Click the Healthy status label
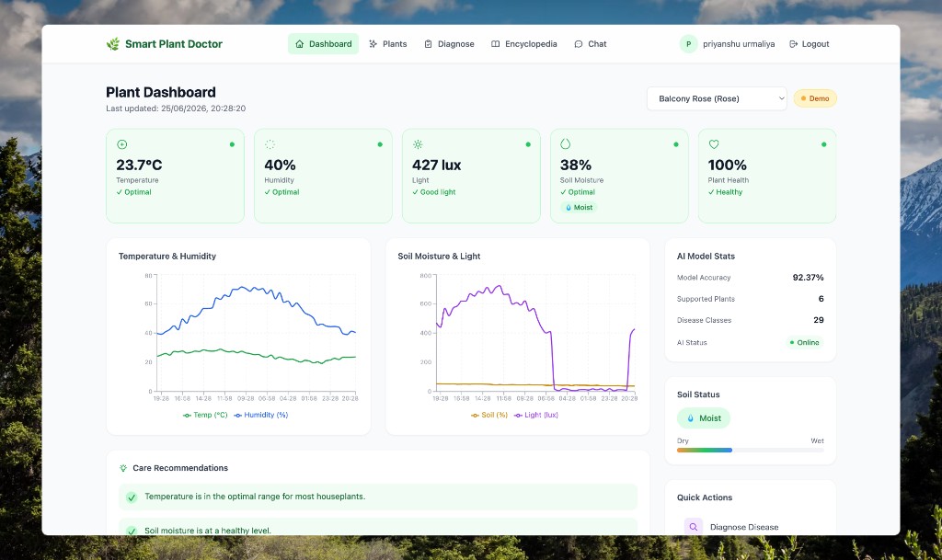Image resolution: width=942 pixels, height=560 pixels. pyautogui.click(x=725, y=192)
